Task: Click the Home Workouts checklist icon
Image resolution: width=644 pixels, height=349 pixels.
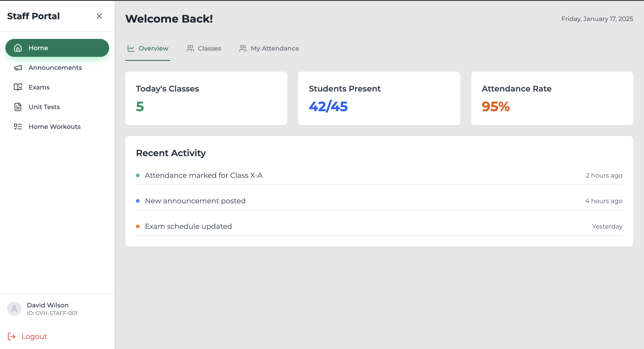Action: 18,127
